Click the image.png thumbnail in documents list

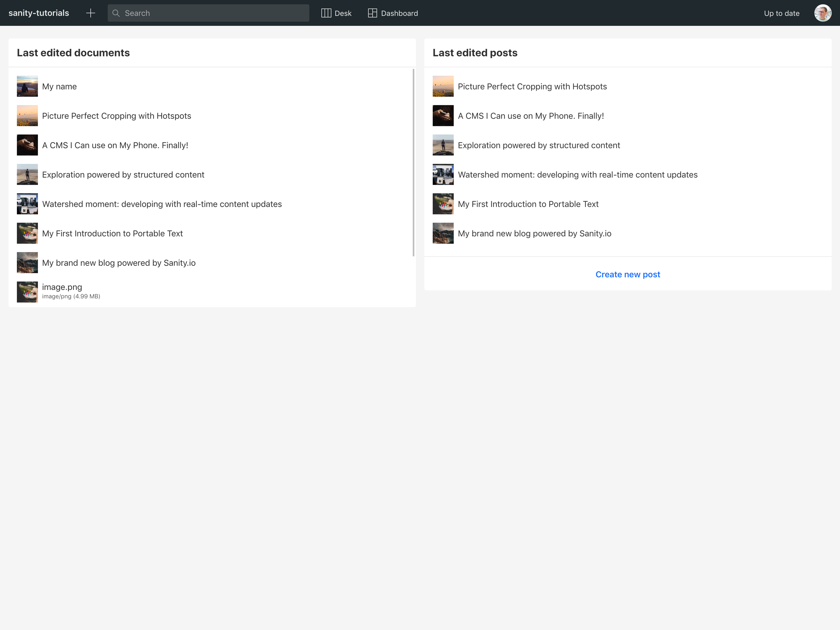pyautogui.click(x=27, y=292)
